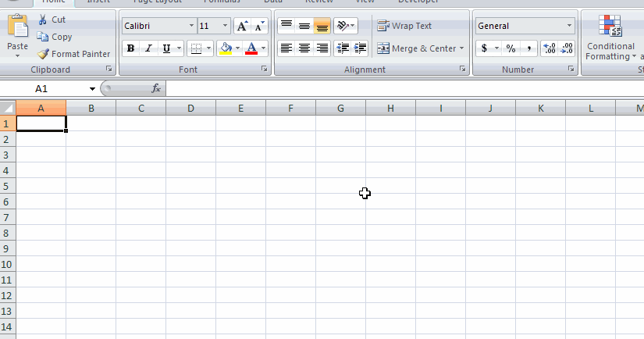Open the text Orientation button
This screenshot has height=339, width=644.
pos(345,26)
